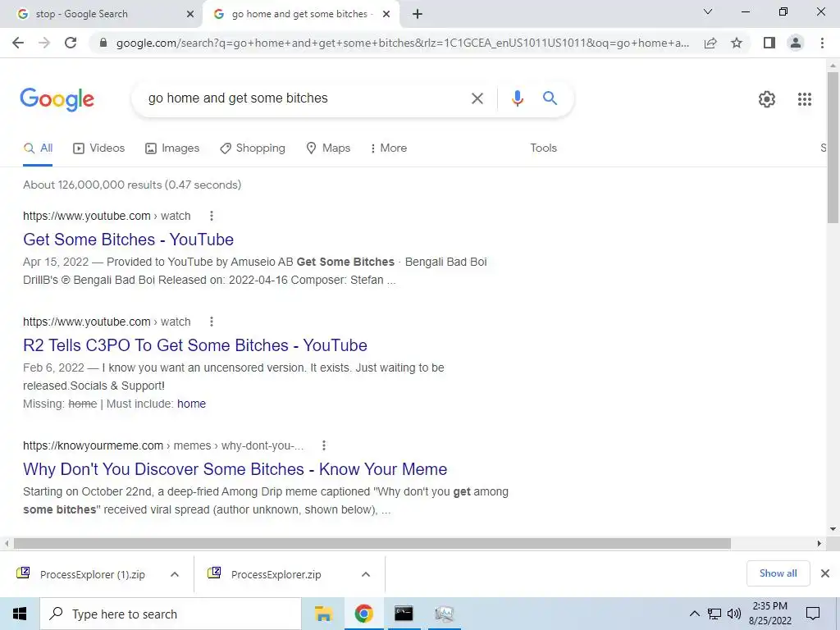
Task: Click the Chrome icon in the taskbar
Action: coord(363,614)
